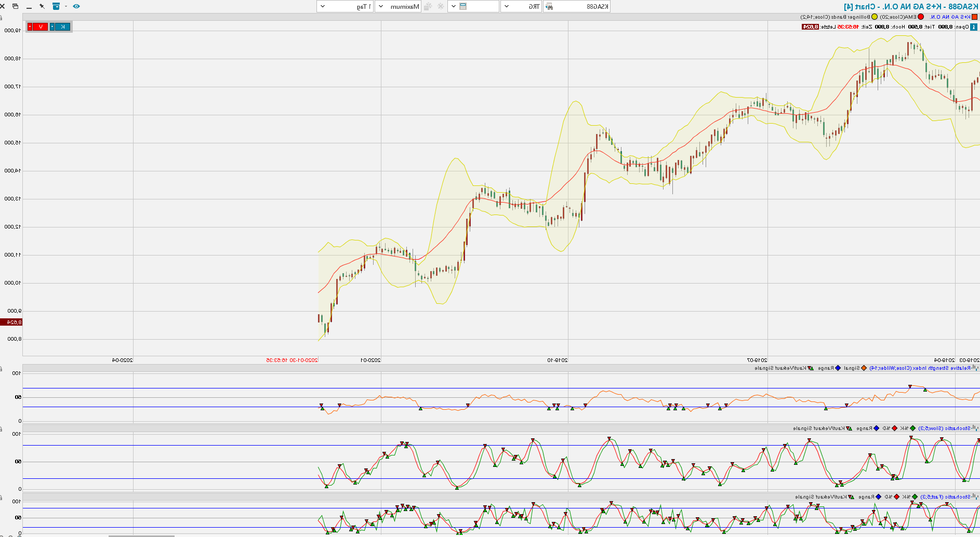Open the TRG exchange dropdown

[x=507, y=6]
